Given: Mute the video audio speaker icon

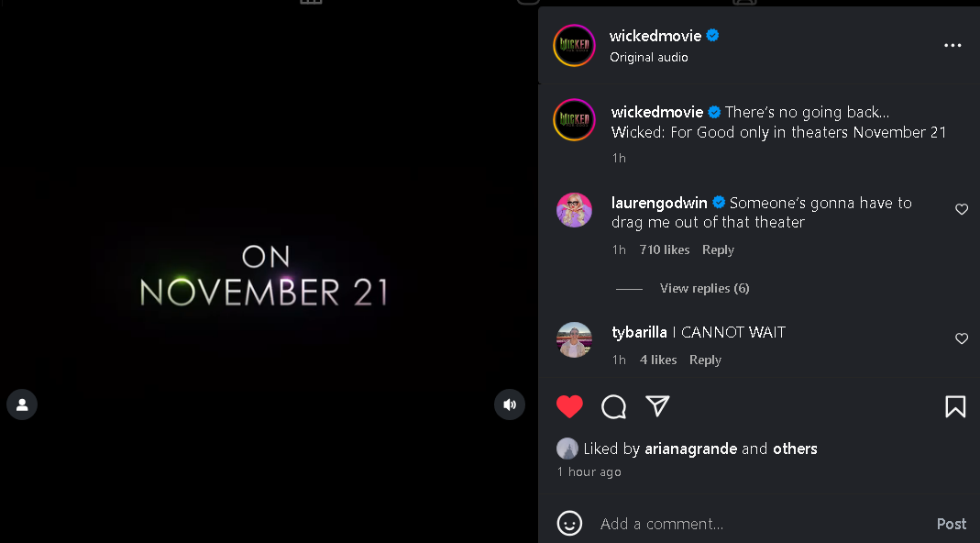Looking at the screenshot, I should [x=510, y=404].
